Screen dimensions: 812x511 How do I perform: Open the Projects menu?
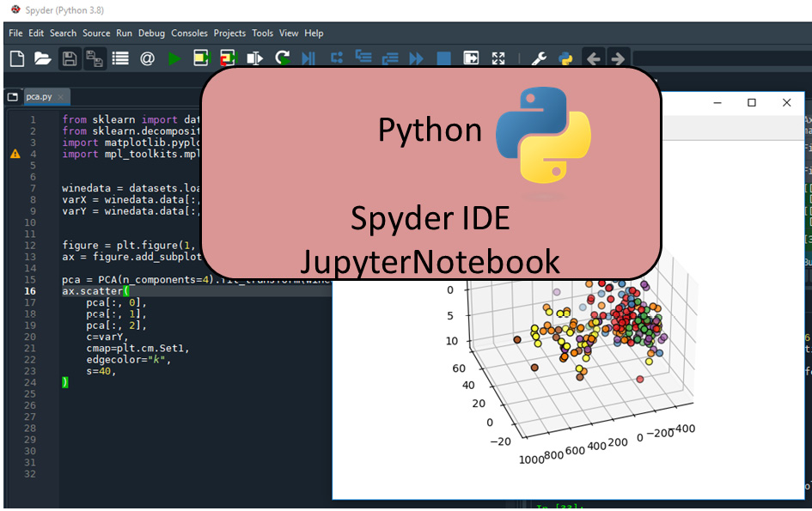[230, 33]
